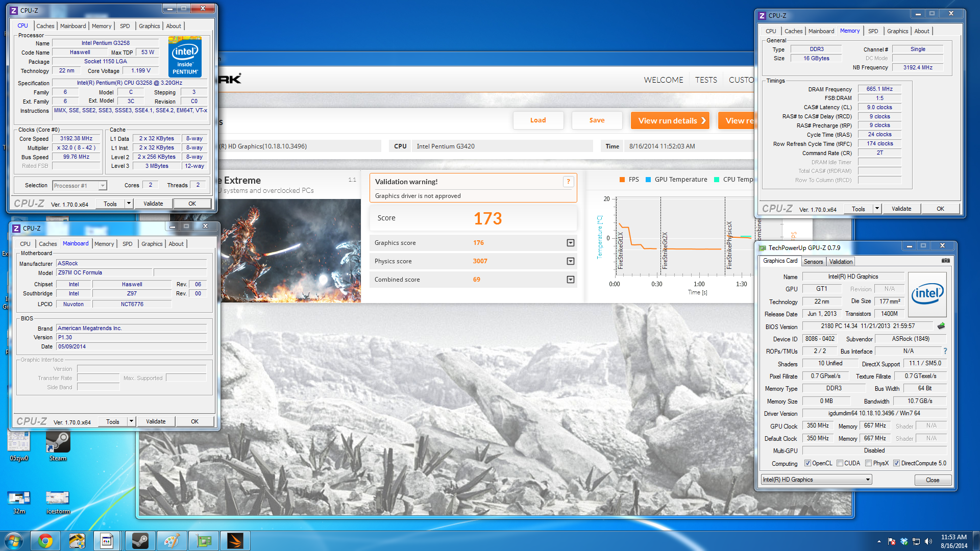This screenshot has width=980, height=551.
Task: Open Tools dropdown arrow in Memory window
Action: click(877, 209)
